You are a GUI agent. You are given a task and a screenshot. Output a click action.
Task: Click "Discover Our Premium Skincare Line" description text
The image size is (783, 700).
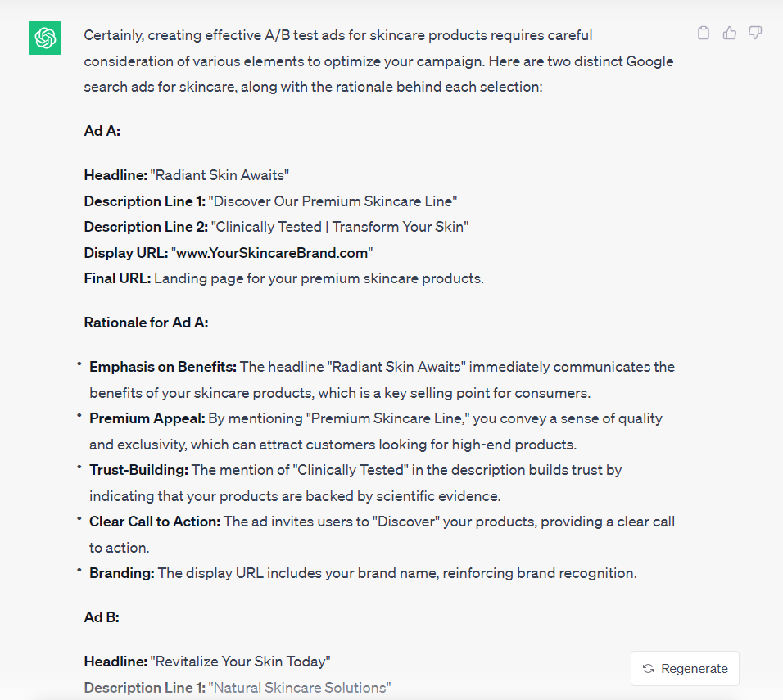tap(333, 201)
